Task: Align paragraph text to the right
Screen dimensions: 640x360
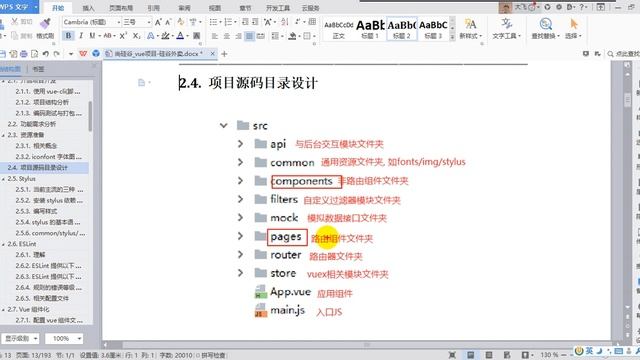Action: (x=238, y=36)
